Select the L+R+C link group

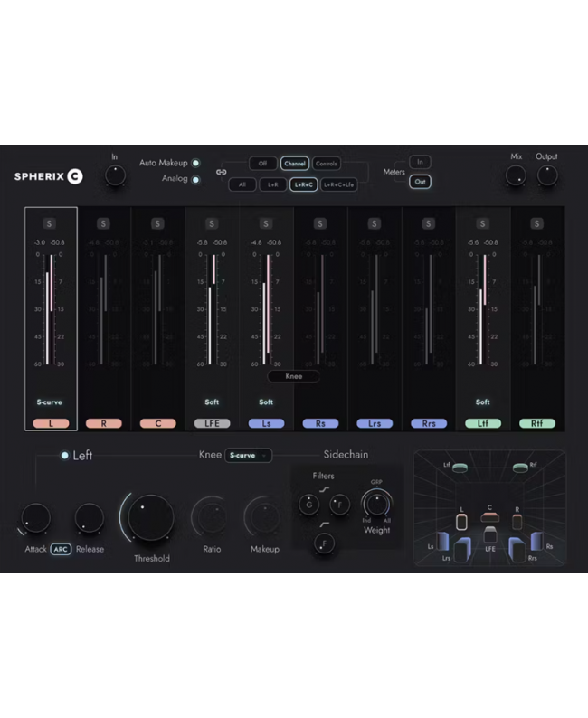point(304,184)
